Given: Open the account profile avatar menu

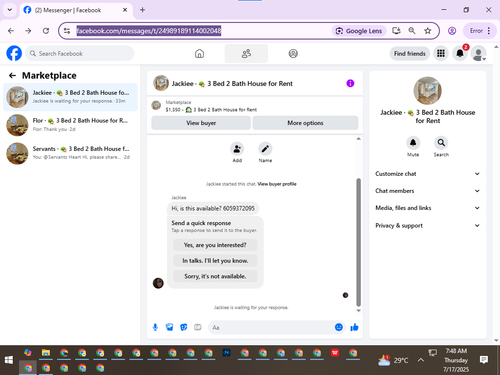Looking at the screenshot, I should click(x=478, y=53).
